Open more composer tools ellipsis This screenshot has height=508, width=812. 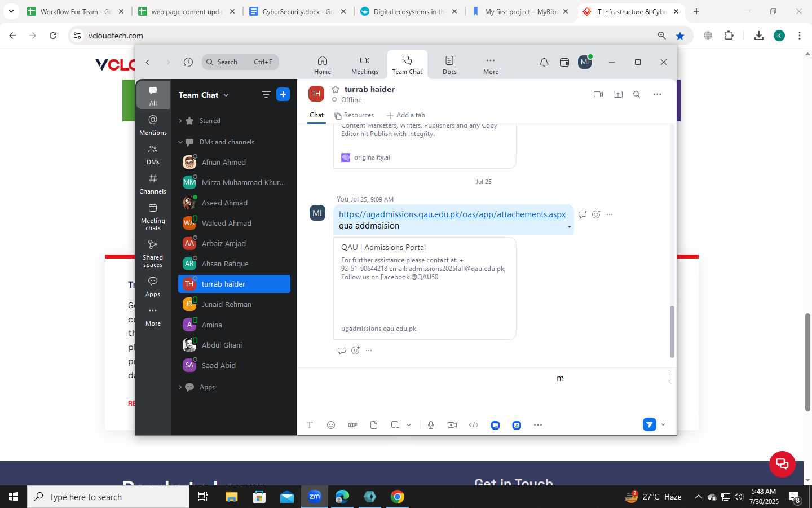point(538,425)
